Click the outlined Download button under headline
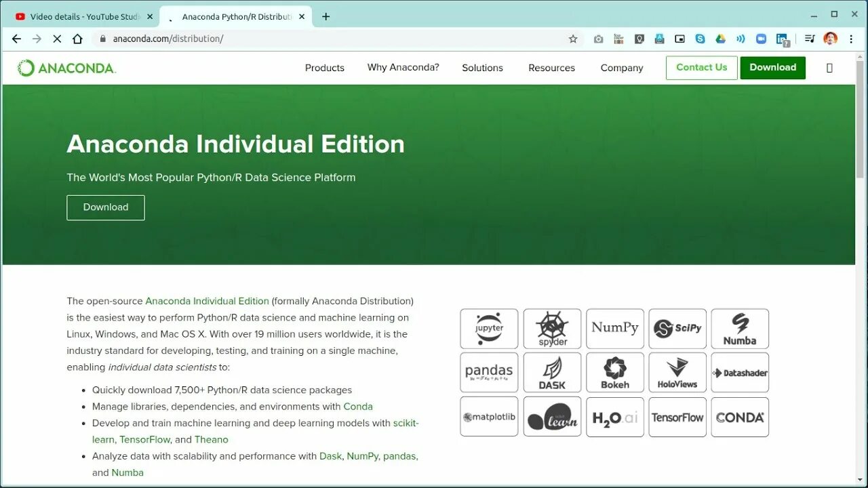868x488 pixels. 106,207
